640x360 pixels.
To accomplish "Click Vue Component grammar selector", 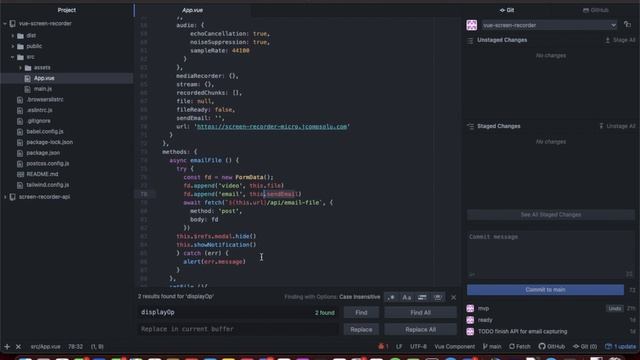I will 454,347.
